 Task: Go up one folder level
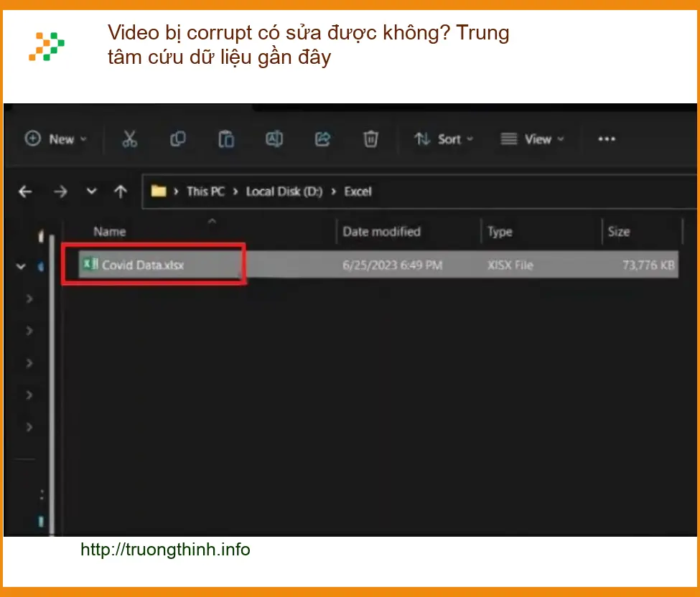(x=121, y=192)
